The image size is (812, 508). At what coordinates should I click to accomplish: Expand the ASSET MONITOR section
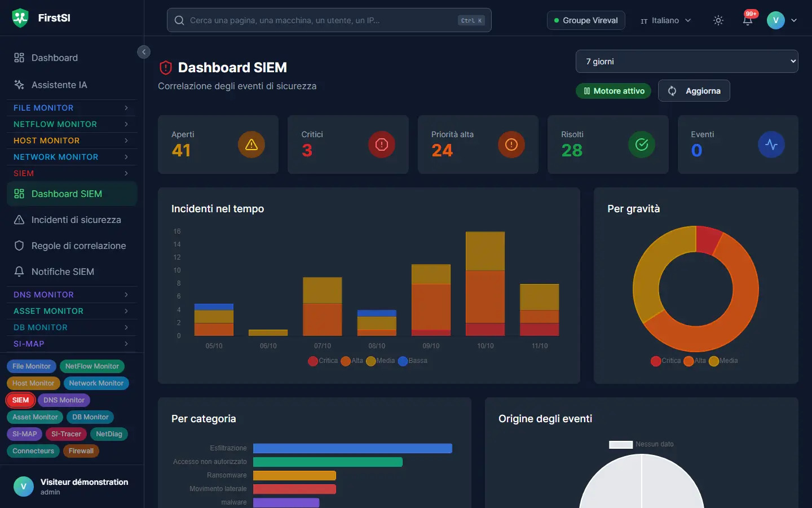[72, 311]
